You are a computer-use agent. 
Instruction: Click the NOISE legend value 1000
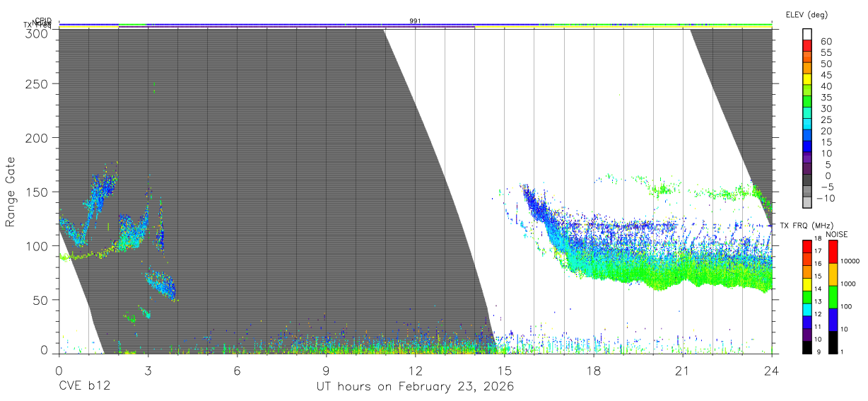point(849,284)
